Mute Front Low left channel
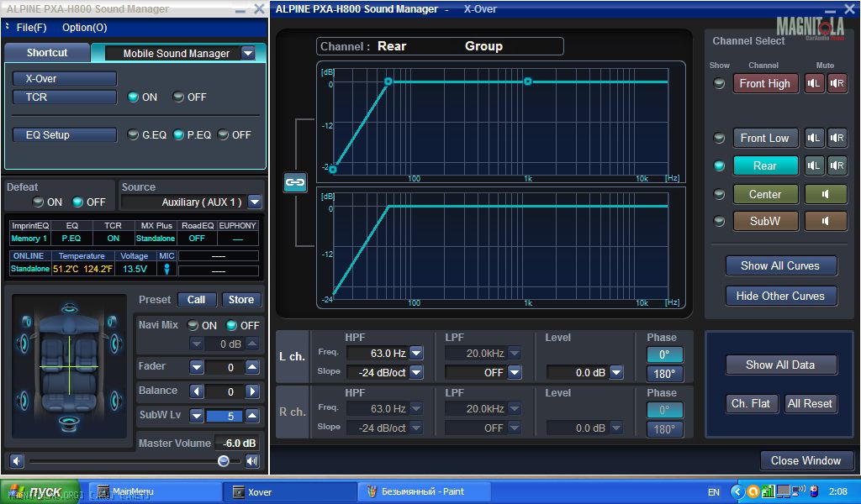Viewport: 861px width, 504px height. pyautogui.click(x=814, y=138)
